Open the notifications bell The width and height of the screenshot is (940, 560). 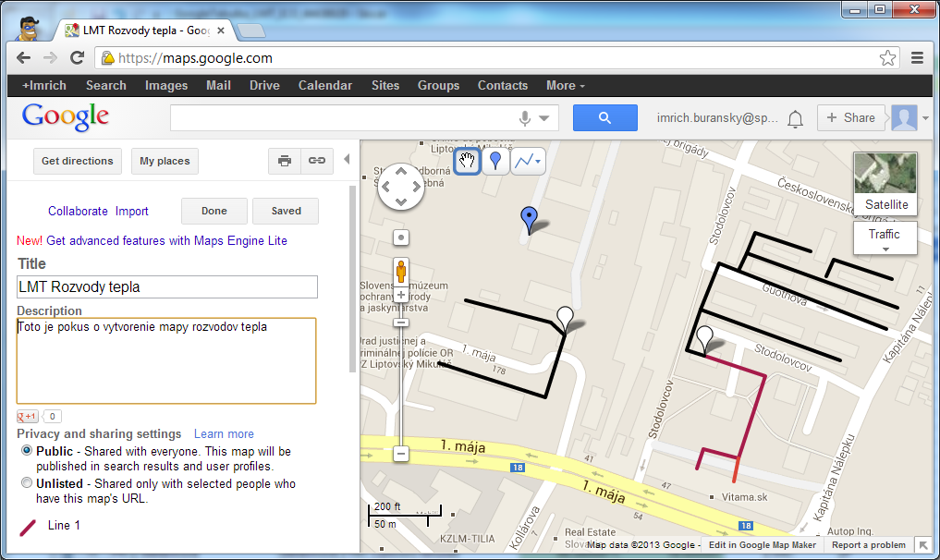[796, 118]
